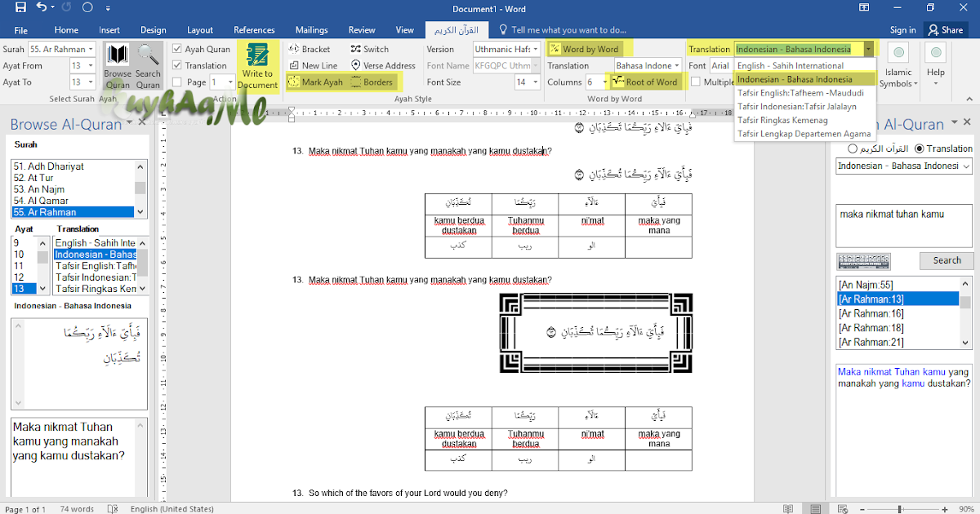Select 54. Al Qamar in Surah list
The height and width of the screenshot is (514, 980).
click(x=73, y=201)
